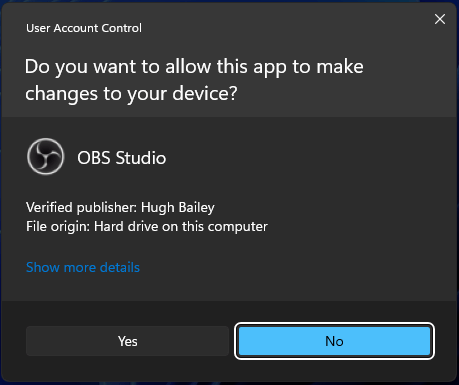
Task: Choose the blue focused No option
Action: pos(334,341)
